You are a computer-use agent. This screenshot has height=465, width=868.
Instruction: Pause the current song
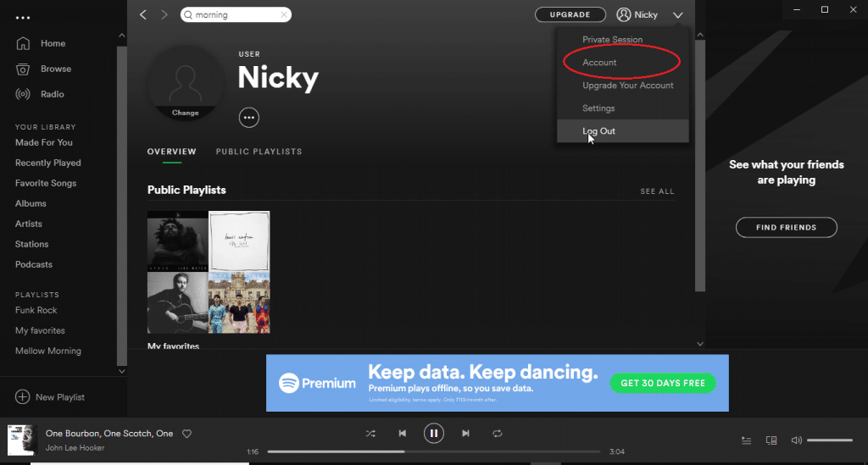coord(434,434)
